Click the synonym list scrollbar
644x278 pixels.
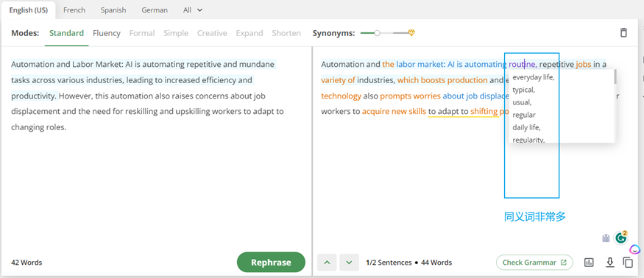tap(615, 77)
